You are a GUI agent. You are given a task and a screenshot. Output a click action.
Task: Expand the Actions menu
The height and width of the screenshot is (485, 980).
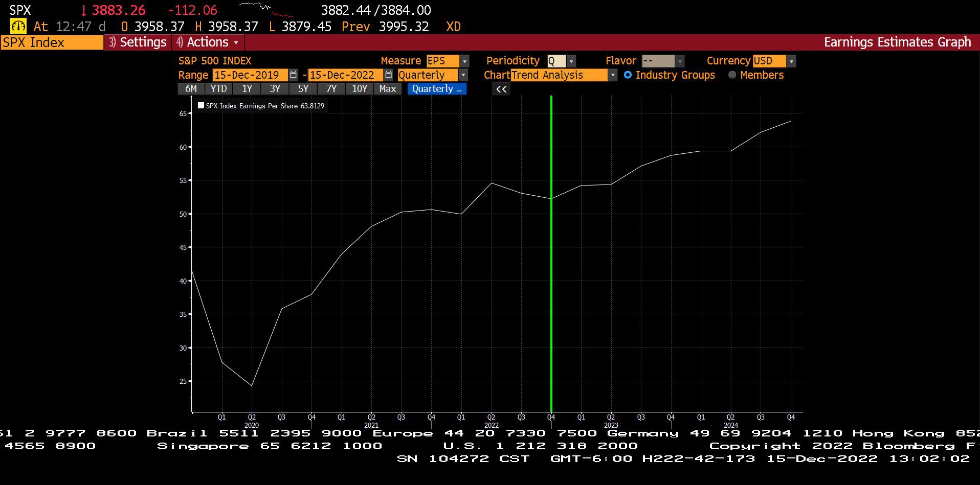[x=208, y=42]
